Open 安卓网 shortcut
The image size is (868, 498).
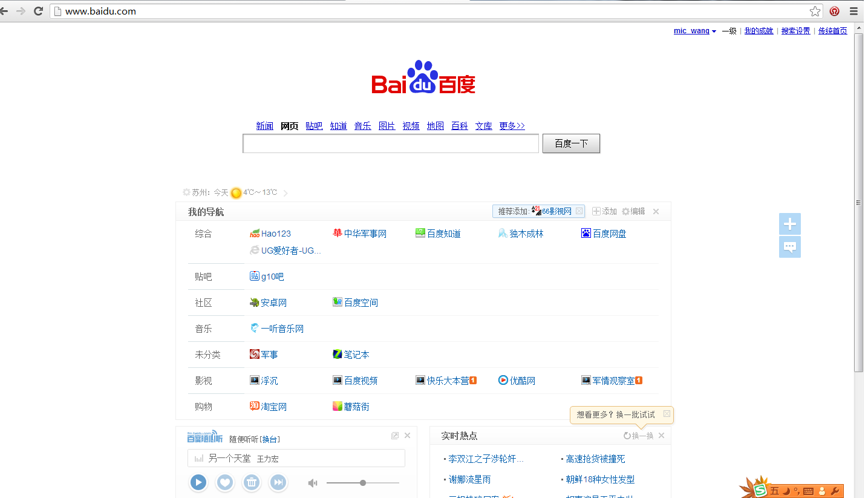point(269,303)
